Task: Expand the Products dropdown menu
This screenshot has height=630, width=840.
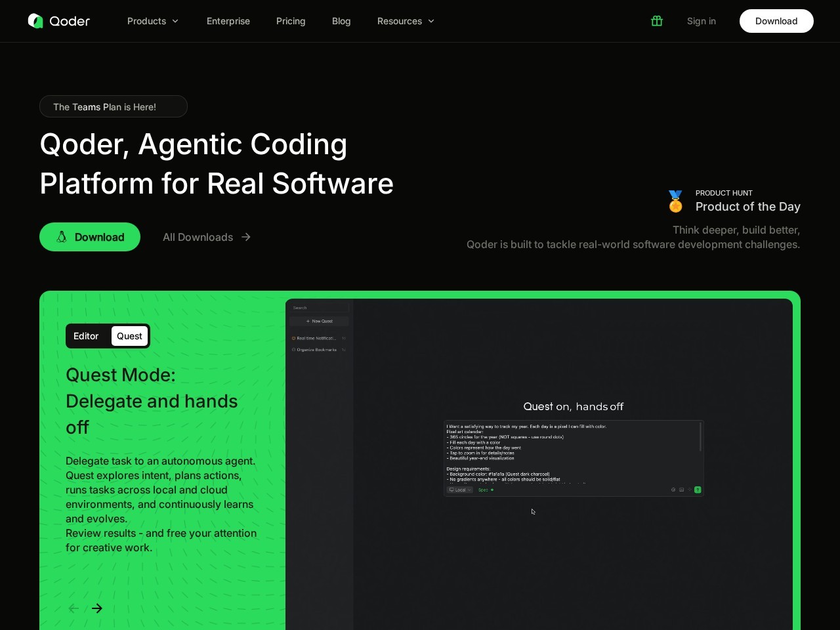Action: (153, 21)
